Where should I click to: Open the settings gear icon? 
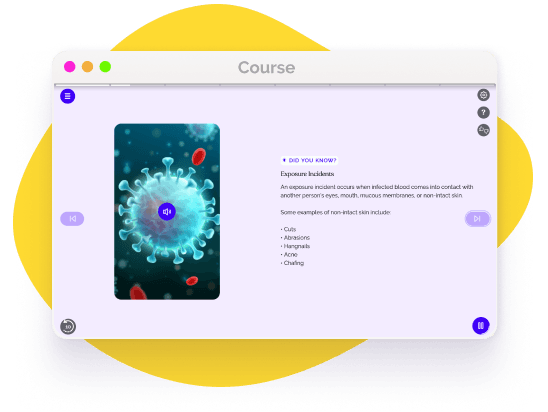click(x=483, y=95)
